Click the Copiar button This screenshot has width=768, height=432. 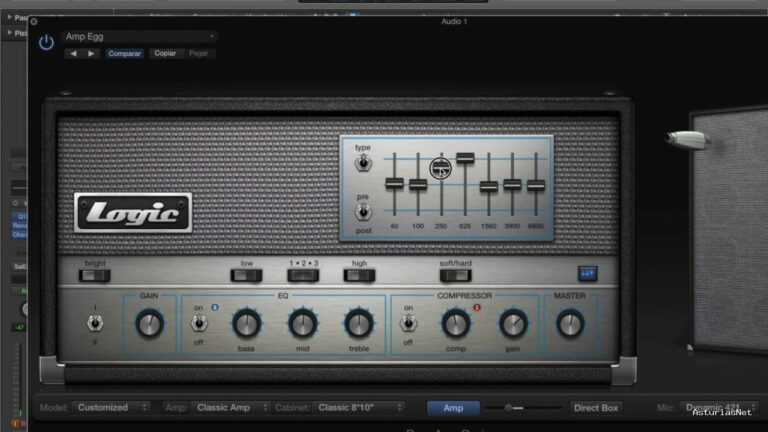(165, 53)
